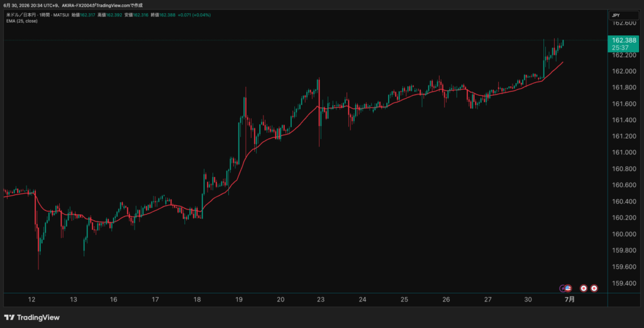644x328 pixels.
Task: Click price axis label 162.000
Action: 624,71
